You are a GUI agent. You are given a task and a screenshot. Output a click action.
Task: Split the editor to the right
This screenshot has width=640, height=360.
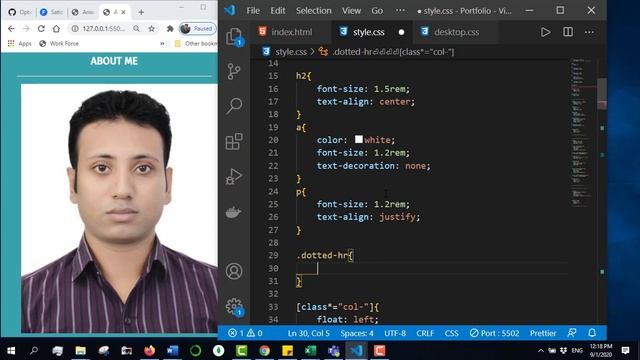click(568, 32)
